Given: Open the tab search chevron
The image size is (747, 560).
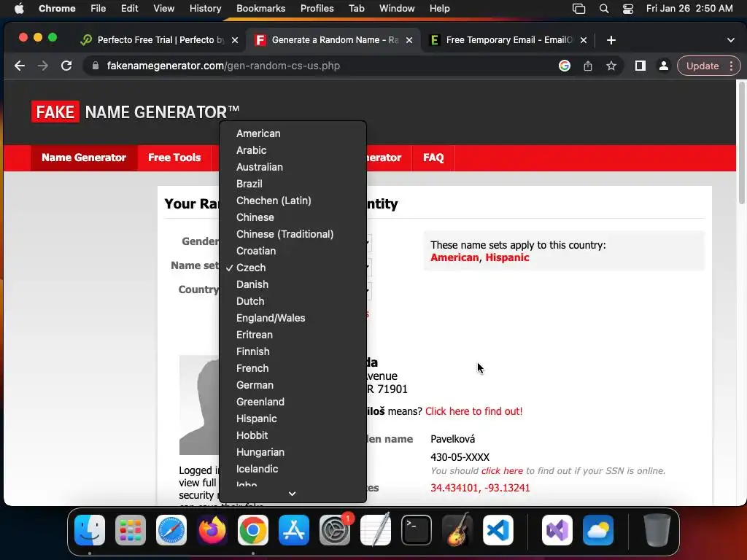Looking at the screenshot, I should point(731,40).
